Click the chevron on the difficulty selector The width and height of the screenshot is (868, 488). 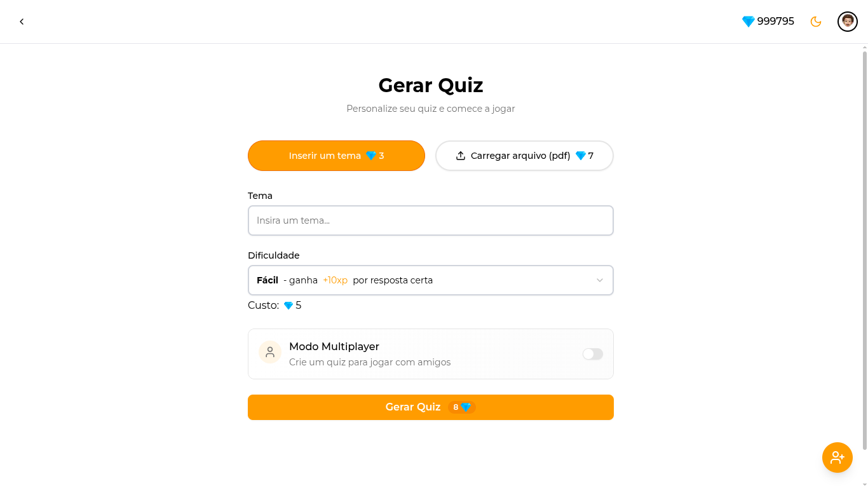tap(599, 280)
